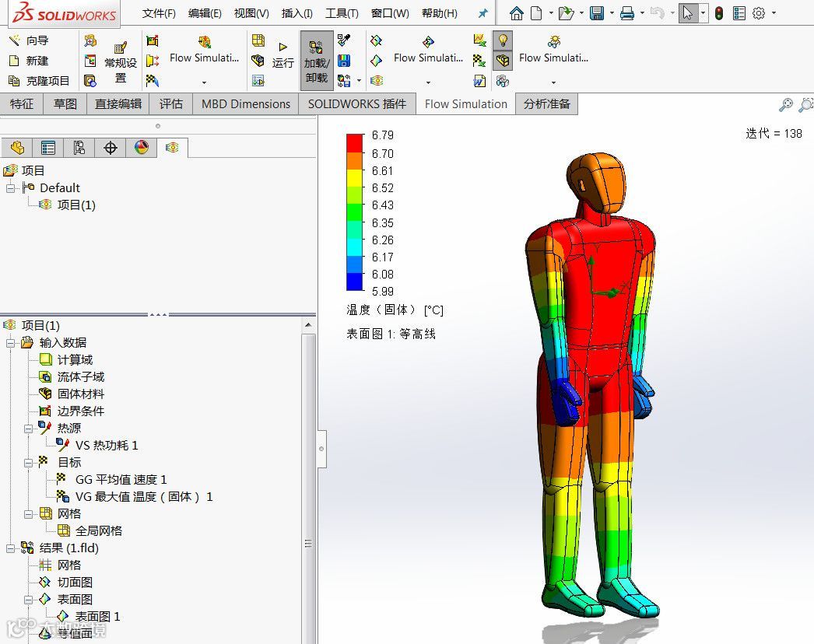Toggle the Select cursor tool
This screenshot has height=644, width=814.
pyautogui.click(x=688, y=13)
